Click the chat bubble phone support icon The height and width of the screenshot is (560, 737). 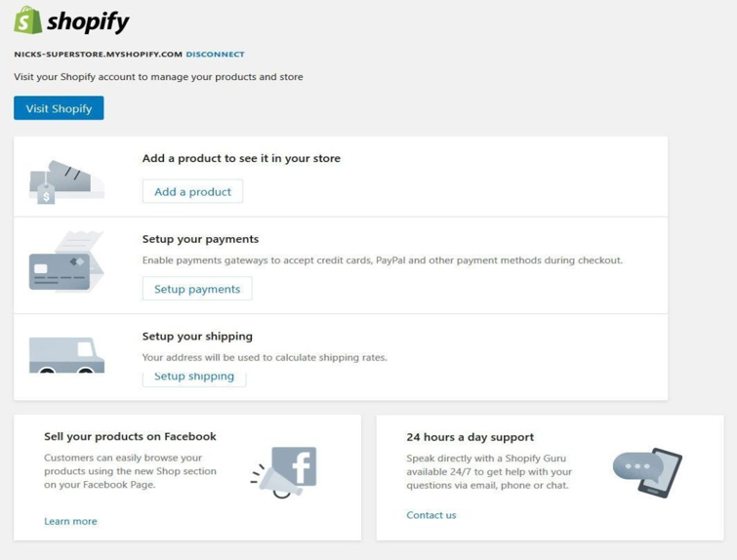[x=647, y=472]
